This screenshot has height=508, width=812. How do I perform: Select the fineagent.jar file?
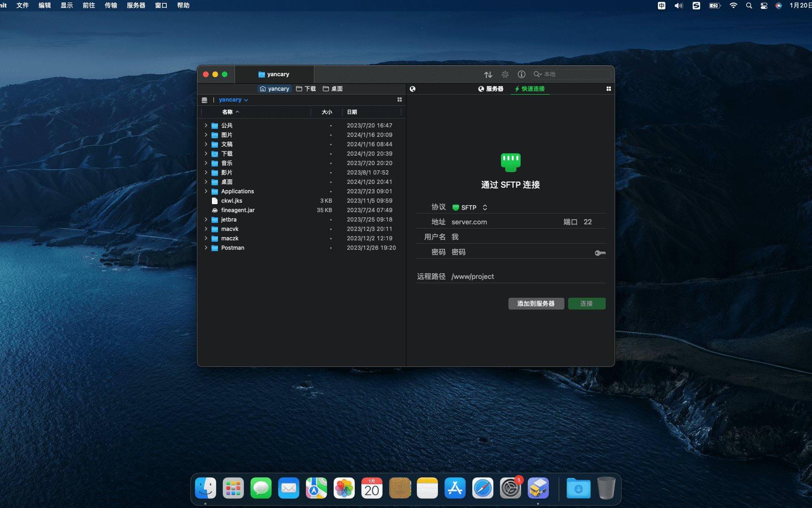pos(301,210)
